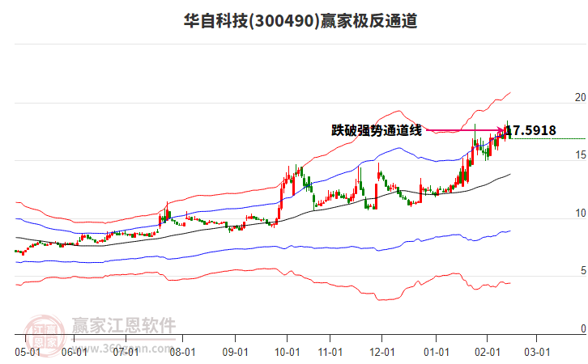Select the 12-01 date axis label
This screenshot has width=588, height=364.
(382, 352)
